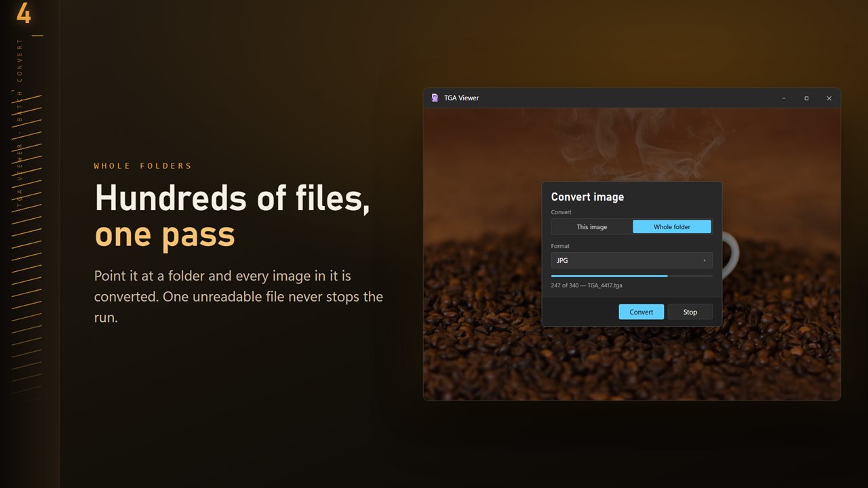This screenshot has height=488, width=868.
Task: Click the "247 of 340 — TGA_4417.tga" status text
Action: point(587,285)
